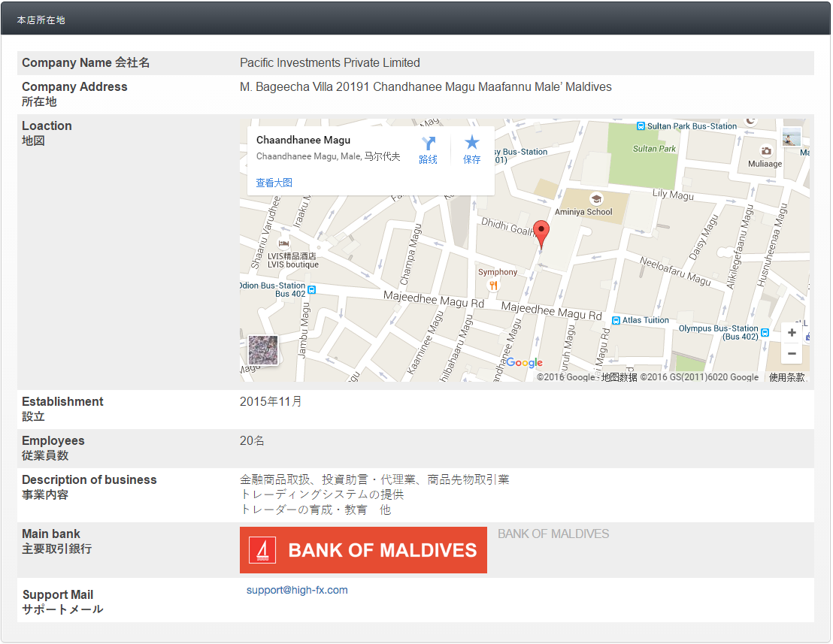Viewport: 833px width, 644px height.
Task: Click the Aminiya School graduation cap icon
Action: coord(596,199)
